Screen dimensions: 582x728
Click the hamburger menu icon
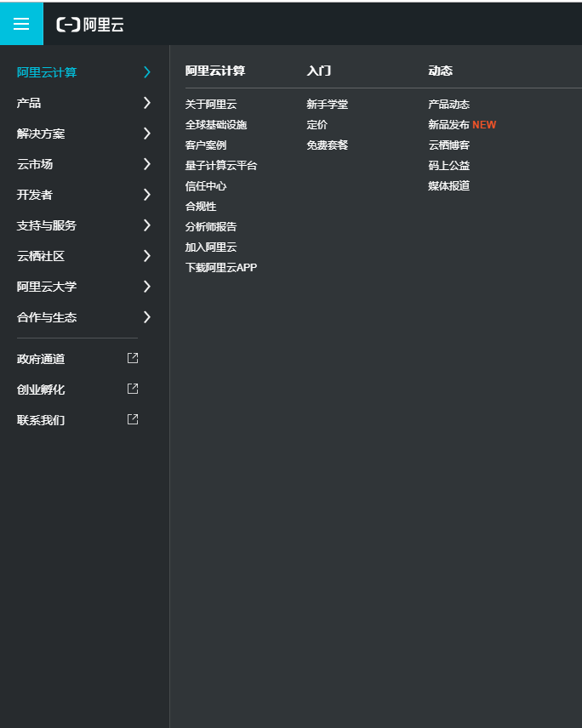coord(21,24)
